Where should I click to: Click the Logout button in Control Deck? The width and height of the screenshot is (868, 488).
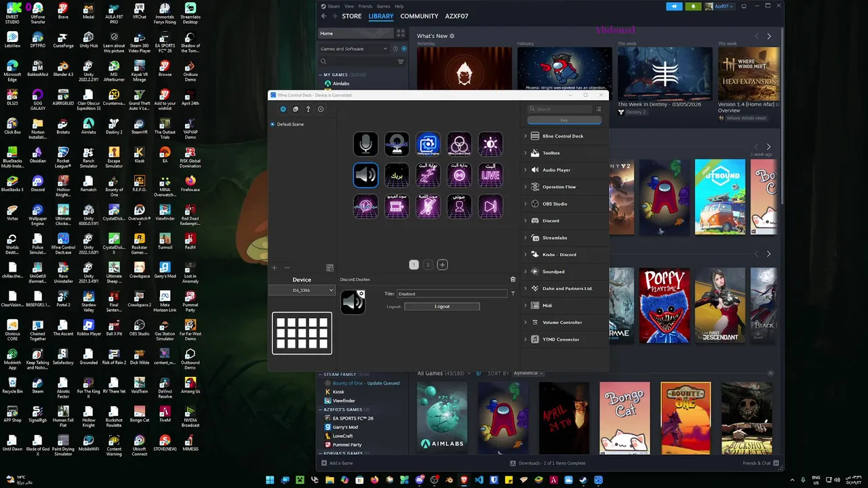(x=442, y=306)
